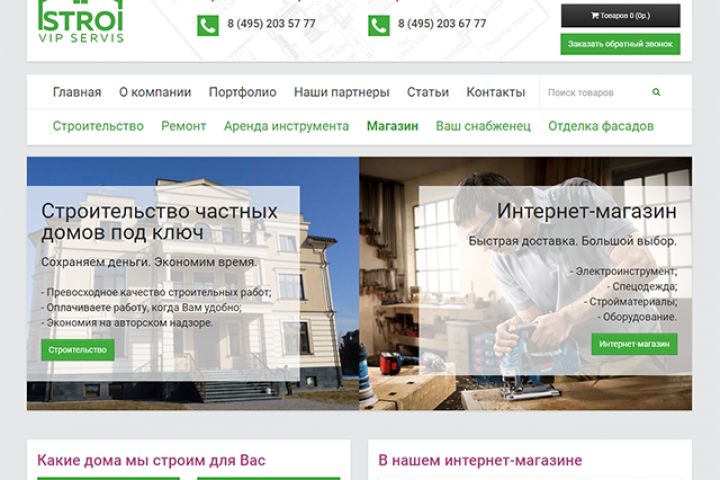The image size is (720, 480).
Task: Go to Аренда инструмента
Action: 287,126
